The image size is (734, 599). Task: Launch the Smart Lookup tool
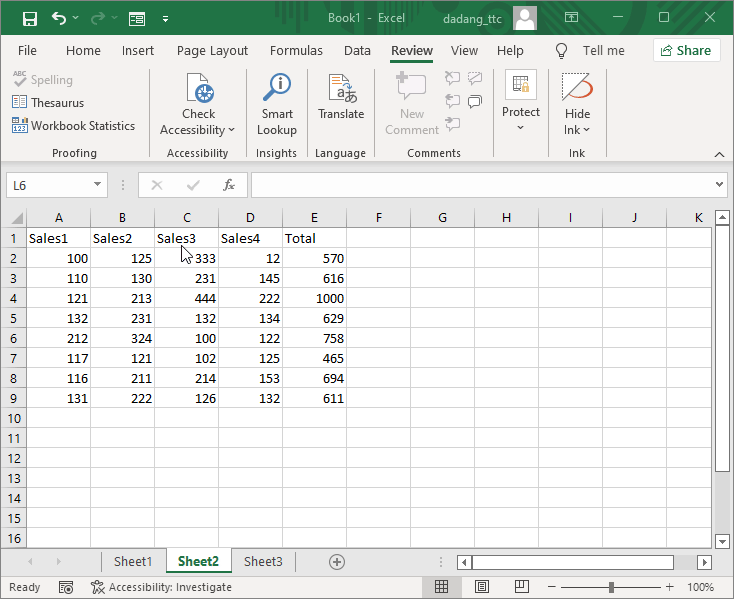coord(276,105)
